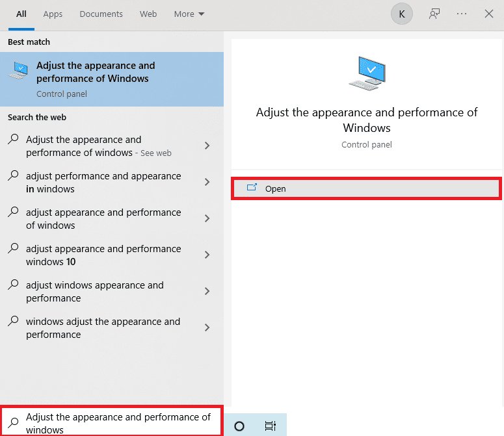Click the Control panel icon in Best match
This screenshot has height=436, width=504.
click(x=18, y=71)
